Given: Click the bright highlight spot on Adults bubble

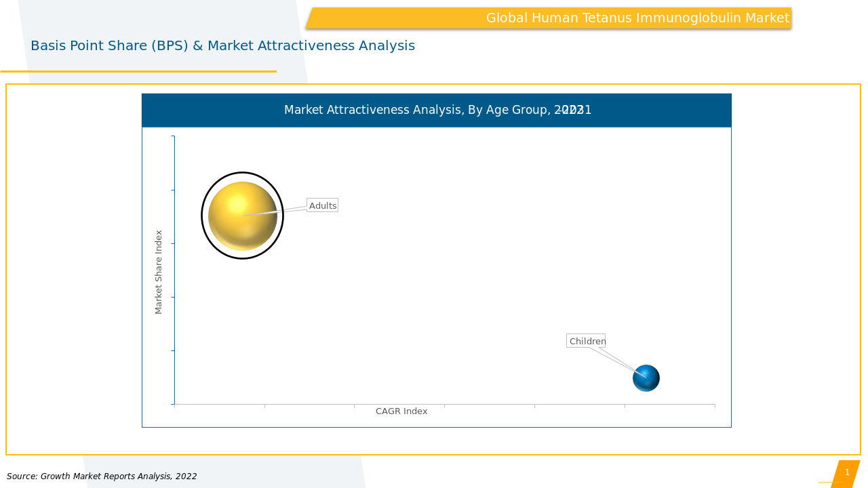Looking at the screenshot, I should (x=237, y=203).
